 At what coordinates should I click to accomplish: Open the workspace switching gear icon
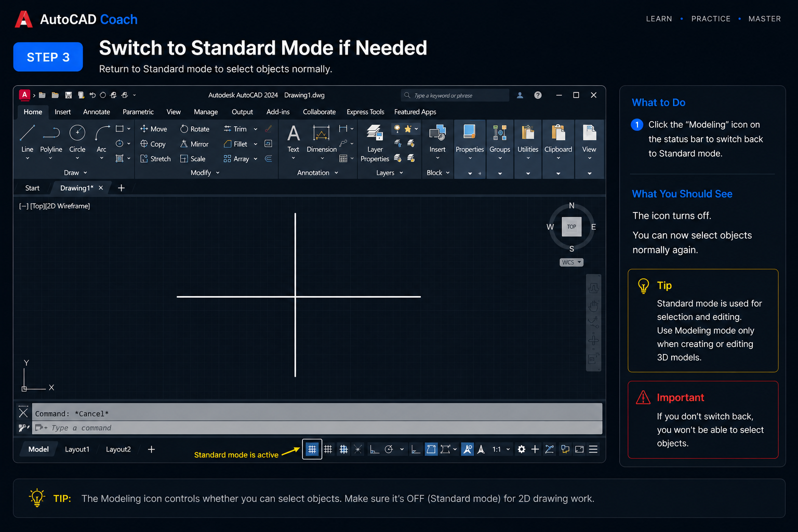point(522,449)
